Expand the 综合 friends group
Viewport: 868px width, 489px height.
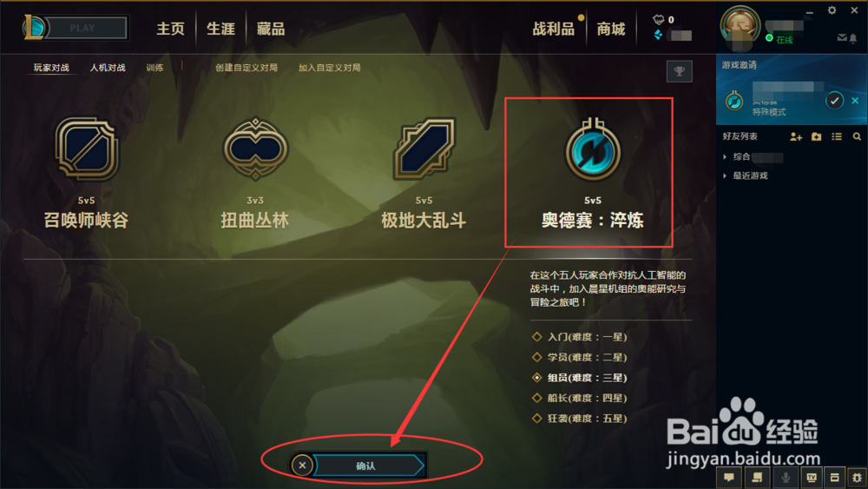[x=741, y=156]
